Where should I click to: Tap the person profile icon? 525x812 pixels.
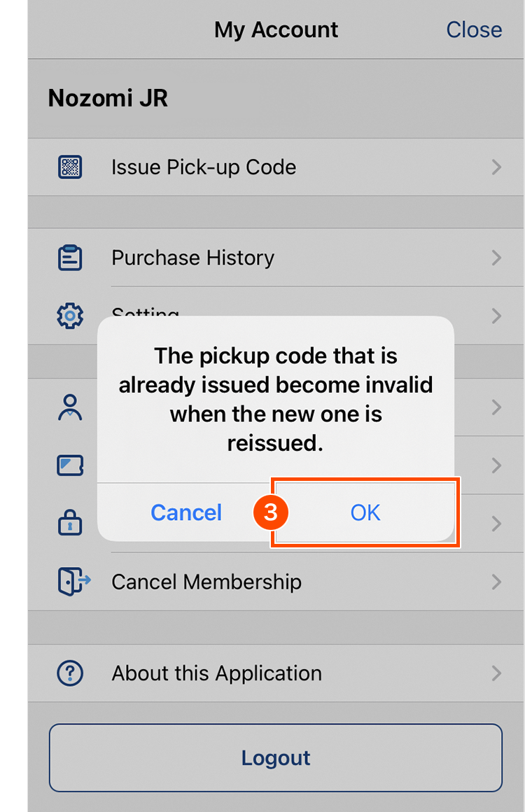tap(69, 407)
